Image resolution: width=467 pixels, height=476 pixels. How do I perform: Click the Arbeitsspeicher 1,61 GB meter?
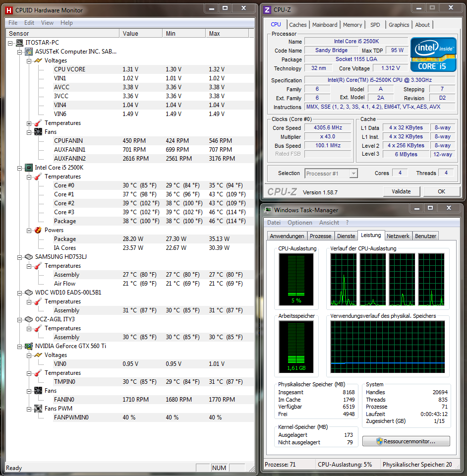tap(296, 347)
